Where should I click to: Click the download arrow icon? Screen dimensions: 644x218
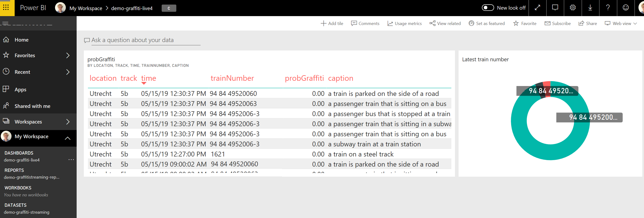click(x=590, y=8)
